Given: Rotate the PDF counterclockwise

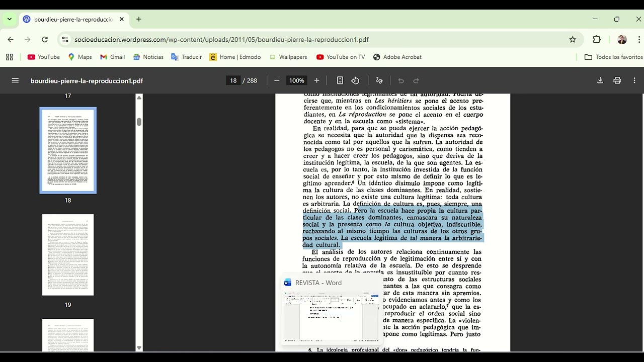Looking at the screenshot, I should point(355,80).
